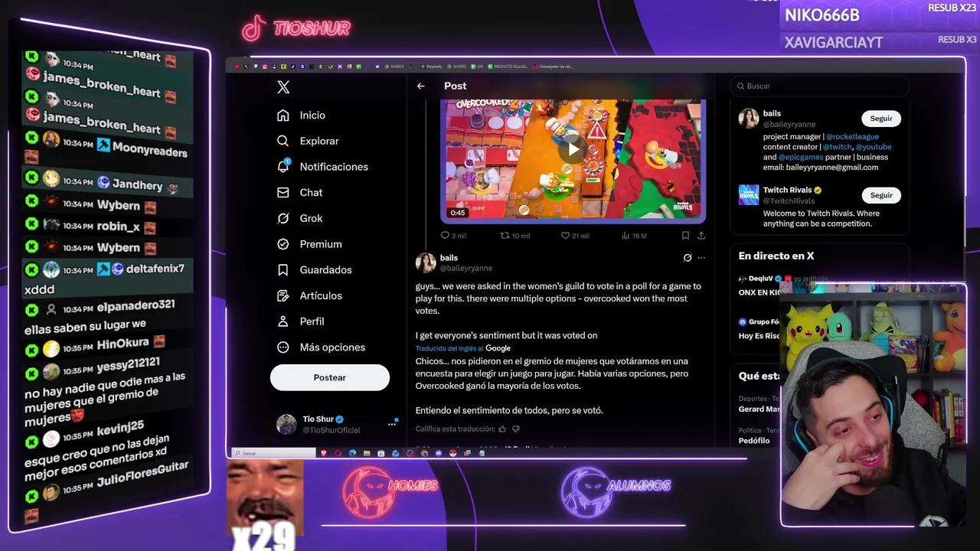The width and height of the screenshot is (980, 551).
Task: Open the X logo home icon
Action: 283,87
